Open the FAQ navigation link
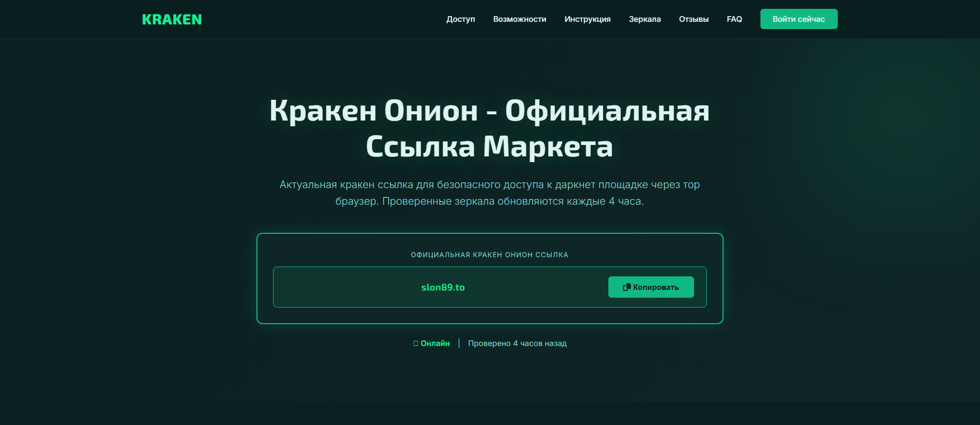This screenshot has width=980, height=425. (x=734, y=19)
